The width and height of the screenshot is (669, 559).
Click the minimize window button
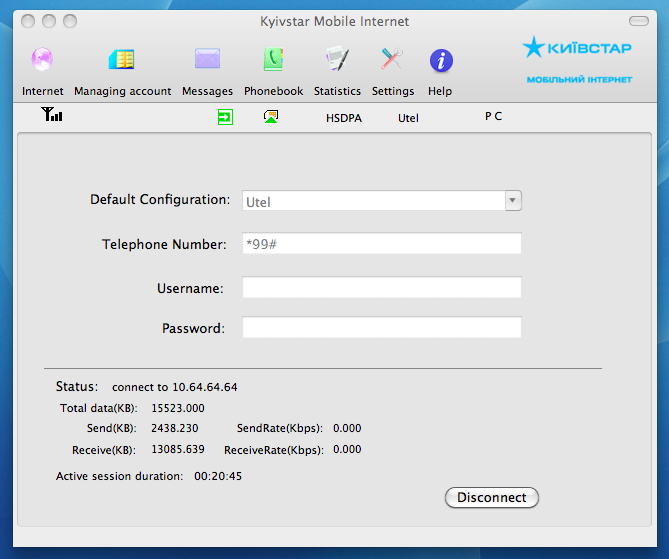click(x=49, y=20)
